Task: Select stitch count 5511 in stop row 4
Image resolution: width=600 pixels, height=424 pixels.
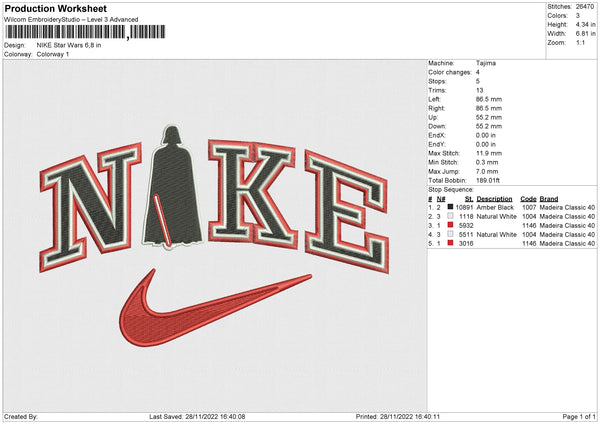Action: point(466,235)
